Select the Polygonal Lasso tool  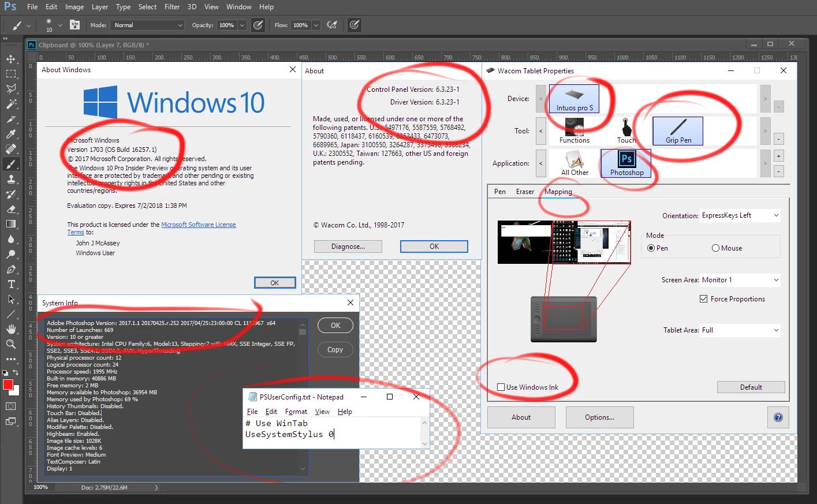[x=11, y=89]
